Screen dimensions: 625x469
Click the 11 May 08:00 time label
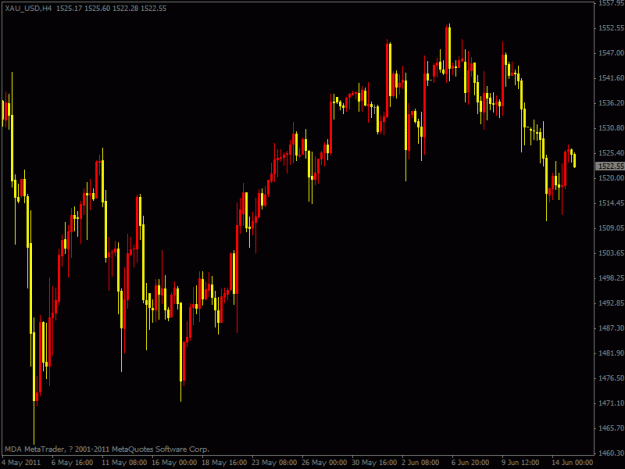tap(124, 463)
